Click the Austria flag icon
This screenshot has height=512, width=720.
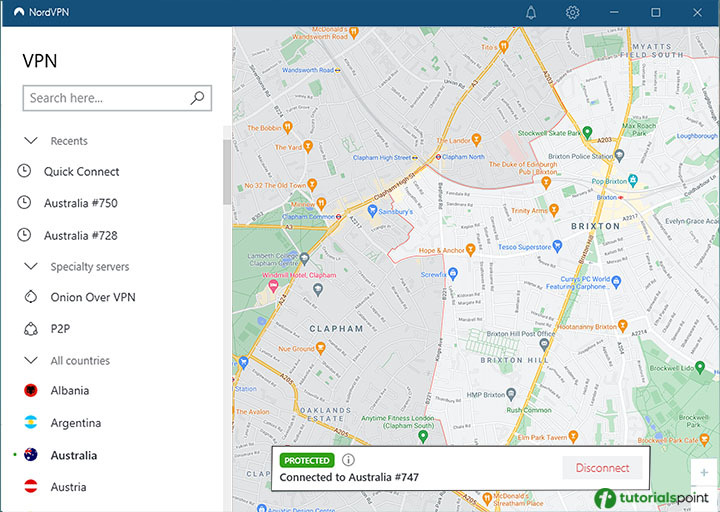[x=30, y=486]
